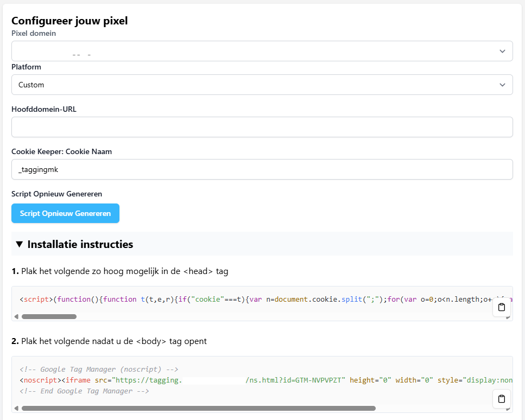525x420 pixels.
Task: Copy the head script code to clipboard
Action: (x=501, y=308)
